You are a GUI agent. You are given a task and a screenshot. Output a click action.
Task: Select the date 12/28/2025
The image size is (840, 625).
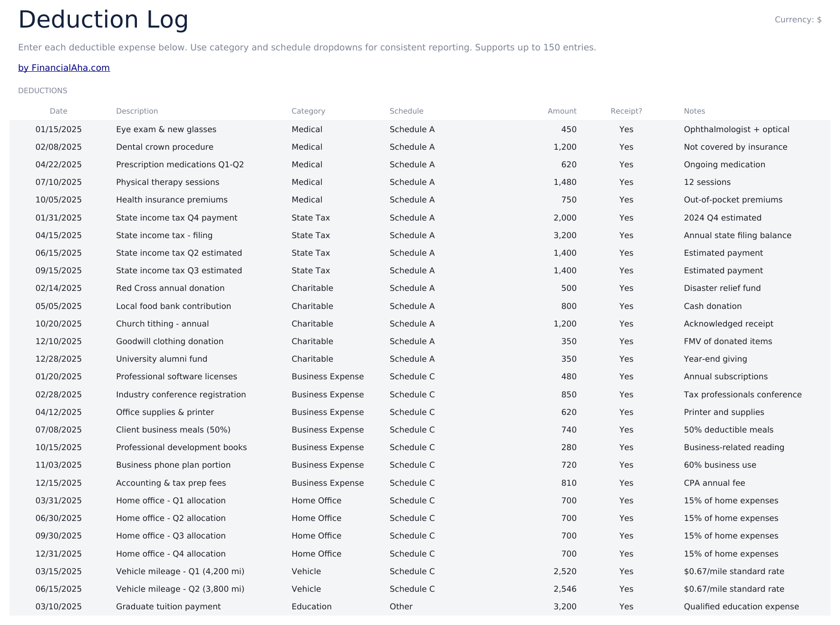pos(58,359)
